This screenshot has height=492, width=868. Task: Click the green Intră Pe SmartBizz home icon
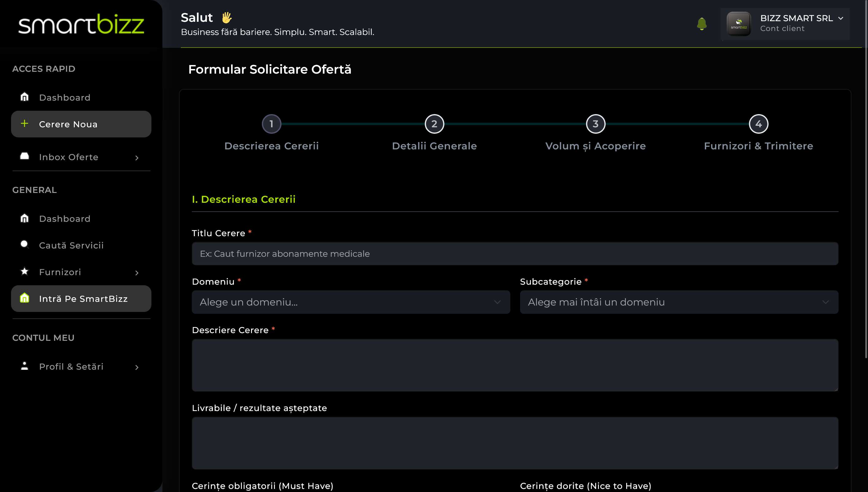pos(24,298)
